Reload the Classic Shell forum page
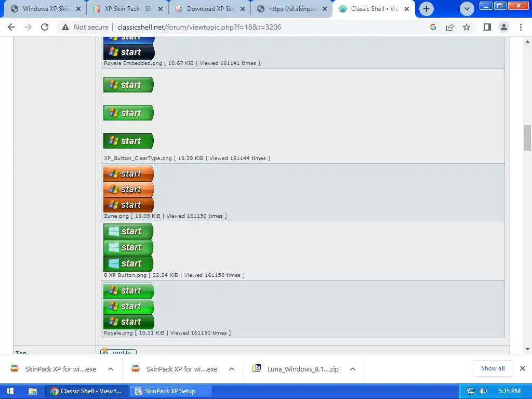This screenshot has height=399, width=532. (x=45, y=27)
